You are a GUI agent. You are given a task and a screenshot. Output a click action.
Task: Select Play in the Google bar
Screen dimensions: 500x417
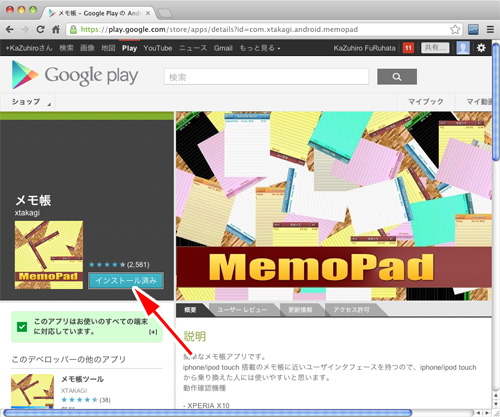point(129,48)
